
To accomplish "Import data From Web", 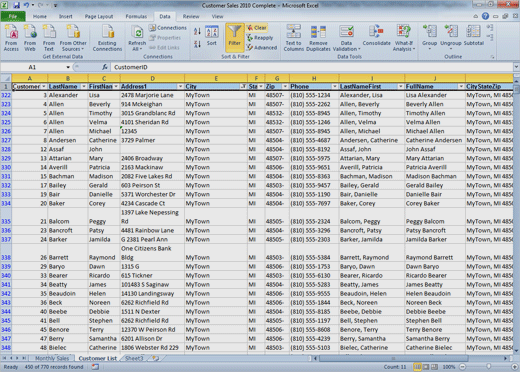I will (30, 38).
